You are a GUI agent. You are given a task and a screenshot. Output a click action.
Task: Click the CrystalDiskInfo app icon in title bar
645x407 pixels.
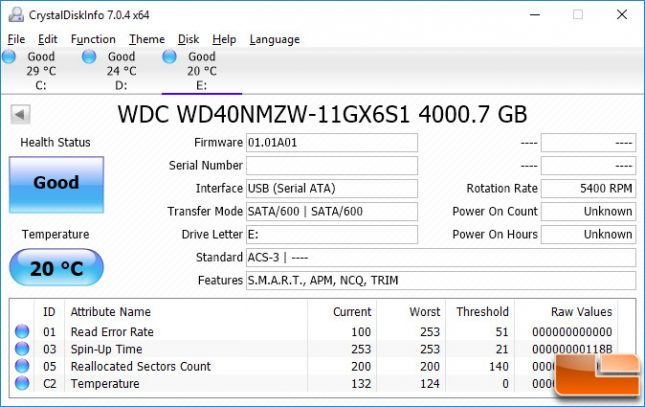pos(16,15)
